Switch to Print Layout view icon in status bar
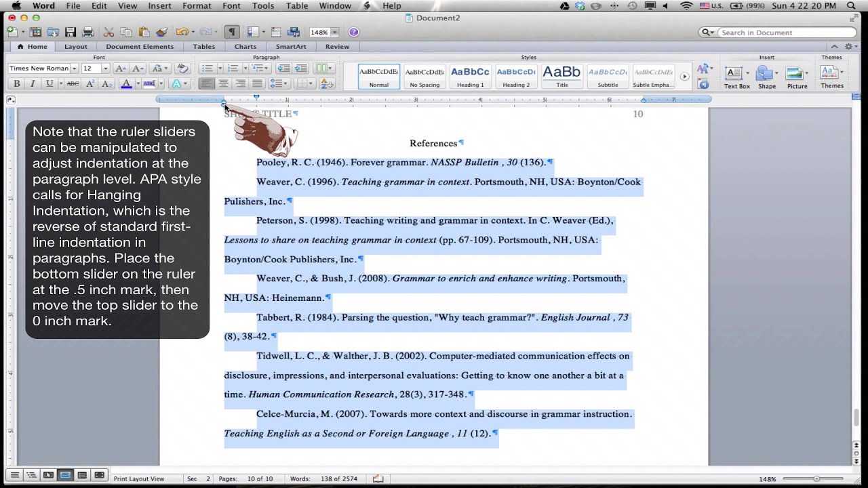This screenshot has width=868, height=488. coord(64,475)
